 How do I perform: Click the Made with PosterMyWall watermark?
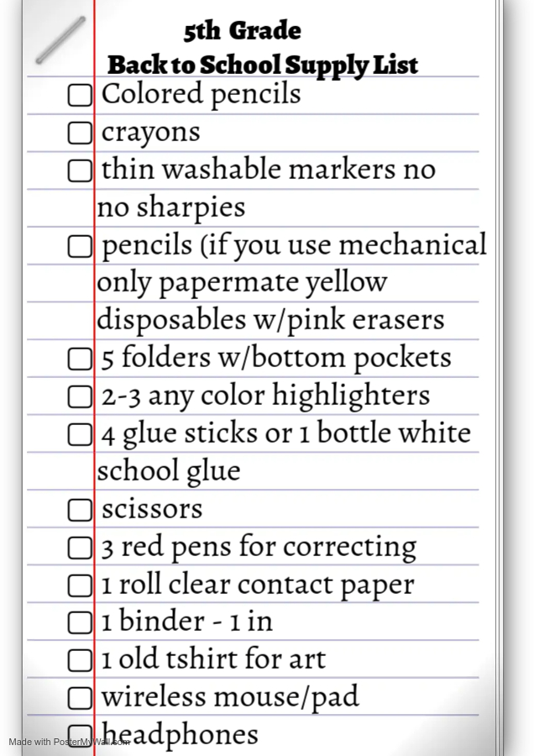coord(69,742)
